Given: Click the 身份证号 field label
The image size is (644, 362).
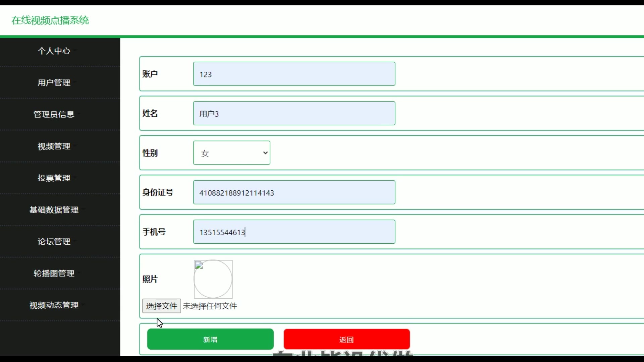Looking at the screenshot, I should point(158,193).
